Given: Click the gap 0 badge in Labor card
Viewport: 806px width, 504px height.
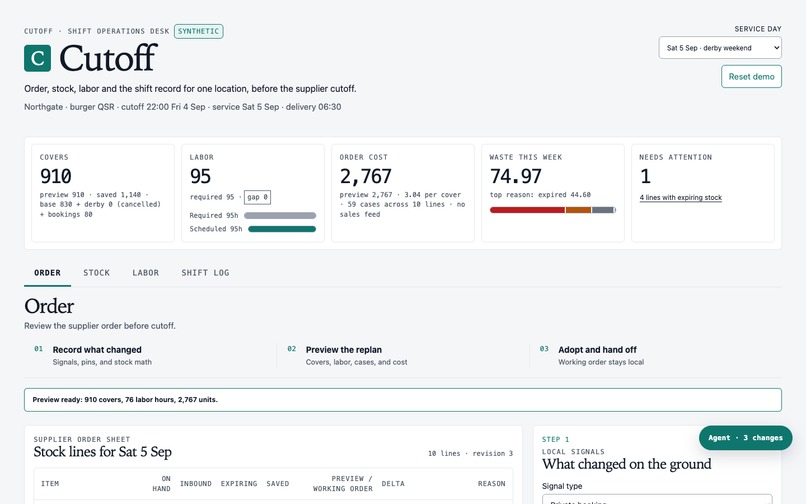Looking at the screenshot, I should point(257,197).
